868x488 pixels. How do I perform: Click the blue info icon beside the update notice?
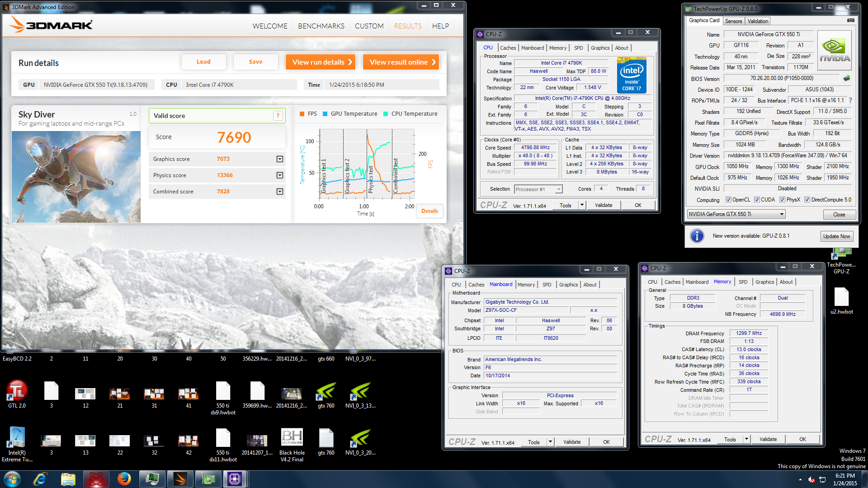pos(697,236)
